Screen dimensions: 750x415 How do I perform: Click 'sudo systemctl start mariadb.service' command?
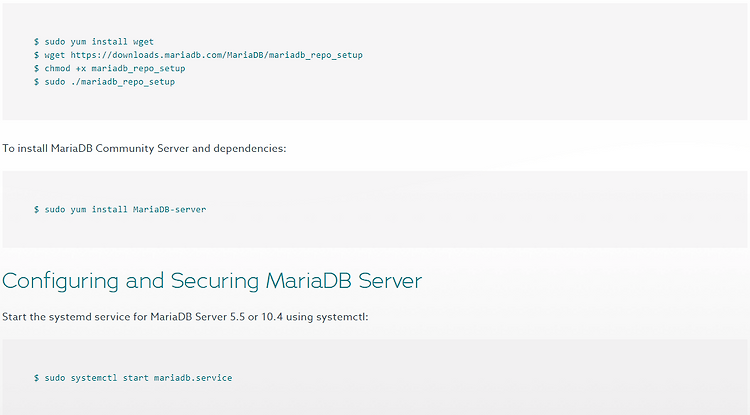click(133, 378)
